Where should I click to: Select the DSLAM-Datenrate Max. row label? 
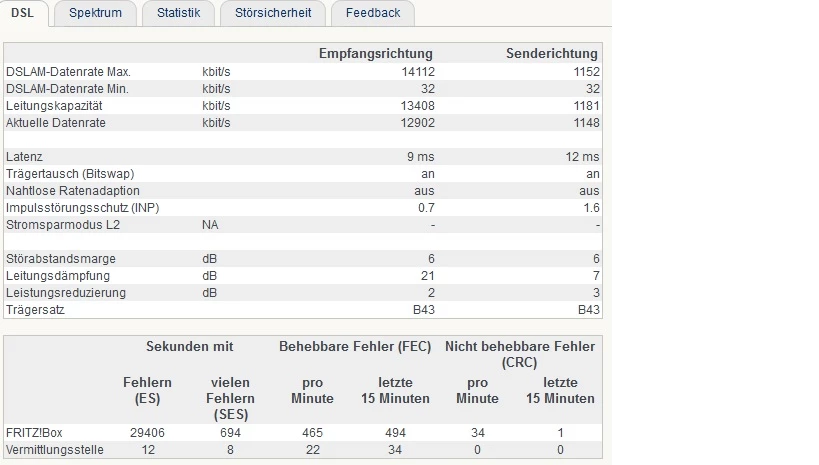(x=68, y=72)
